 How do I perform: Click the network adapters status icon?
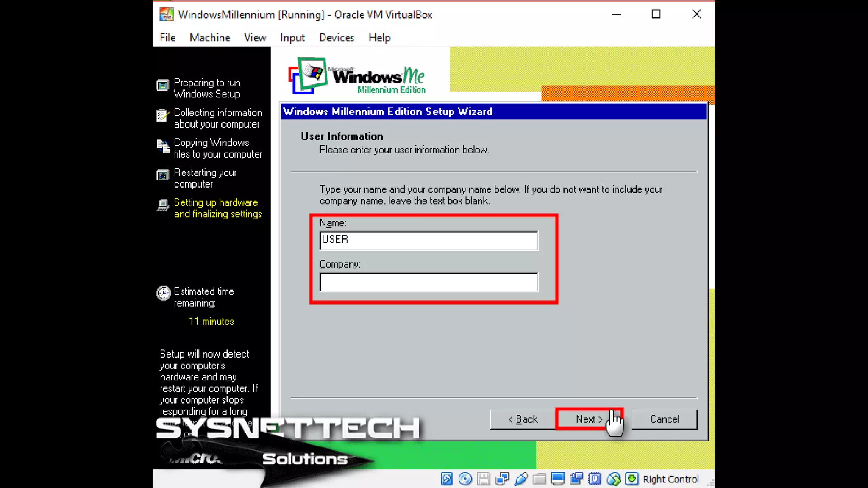coord(502,479)
